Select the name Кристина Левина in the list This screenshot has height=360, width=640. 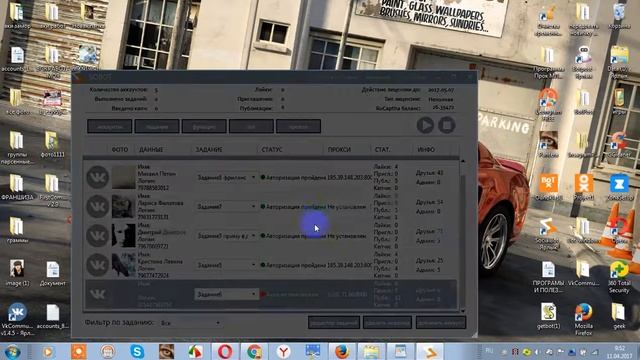pos(160,261)
